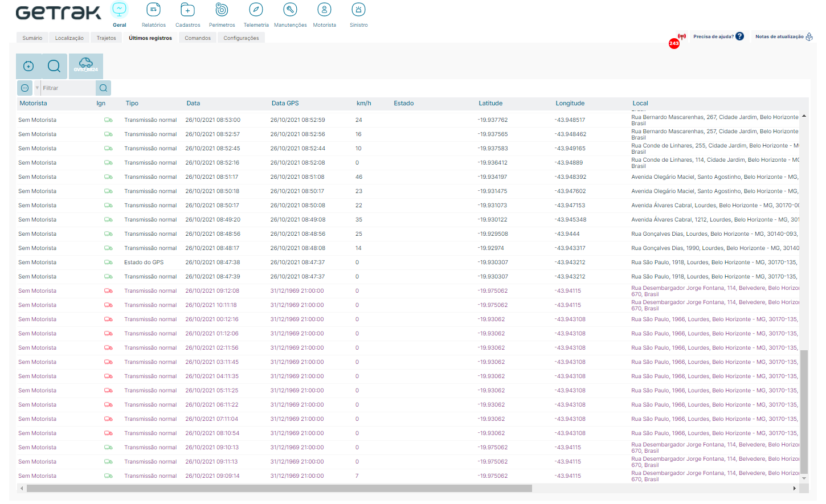Click the scroll up arrow of table

click(x=804, y=116)
